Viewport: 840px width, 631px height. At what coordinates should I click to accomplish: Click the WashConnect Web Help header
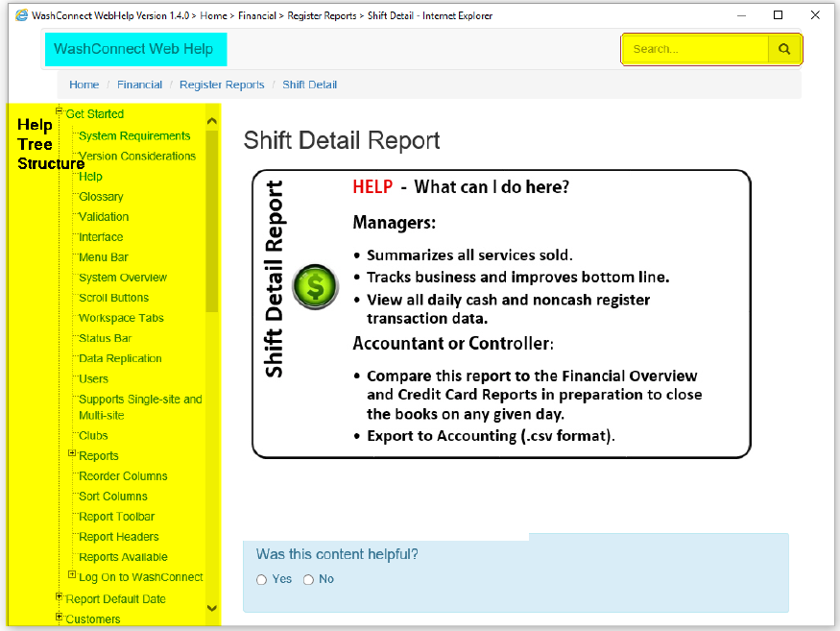(x=133, y=49)
